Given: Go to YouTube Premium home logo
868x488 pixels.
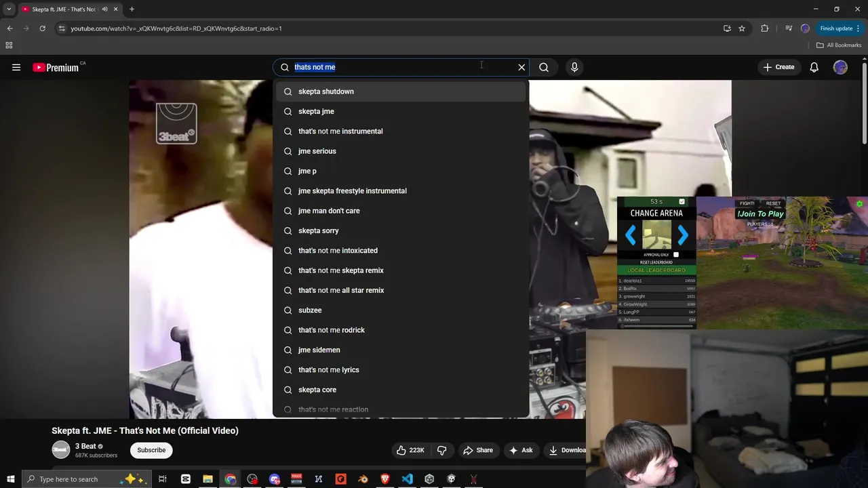Looking at the screenshot, I should point(56,67).
